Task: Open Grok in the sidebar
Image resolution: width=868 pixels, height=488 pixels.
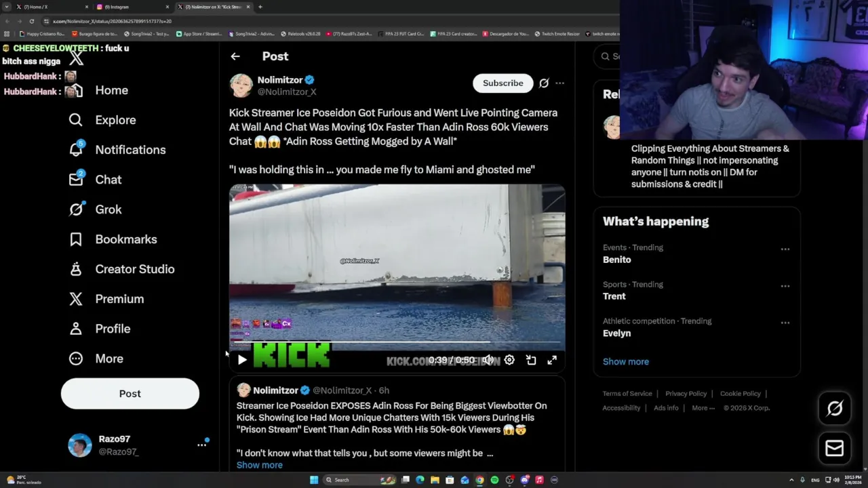Action: (x=95, y=209)
